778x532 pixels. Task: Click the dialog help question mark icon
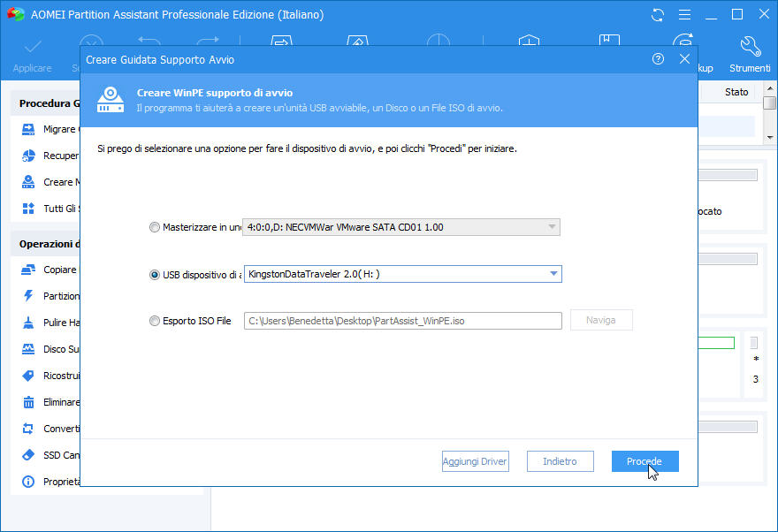pyautogui.click(x=658, y=59)
